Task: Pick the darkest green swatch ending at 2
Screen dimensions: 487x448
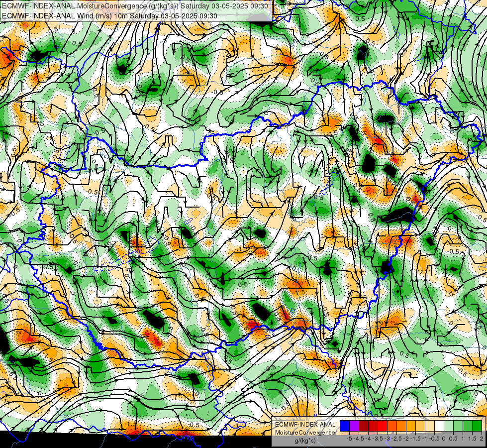Action: [x=477, y=426]
